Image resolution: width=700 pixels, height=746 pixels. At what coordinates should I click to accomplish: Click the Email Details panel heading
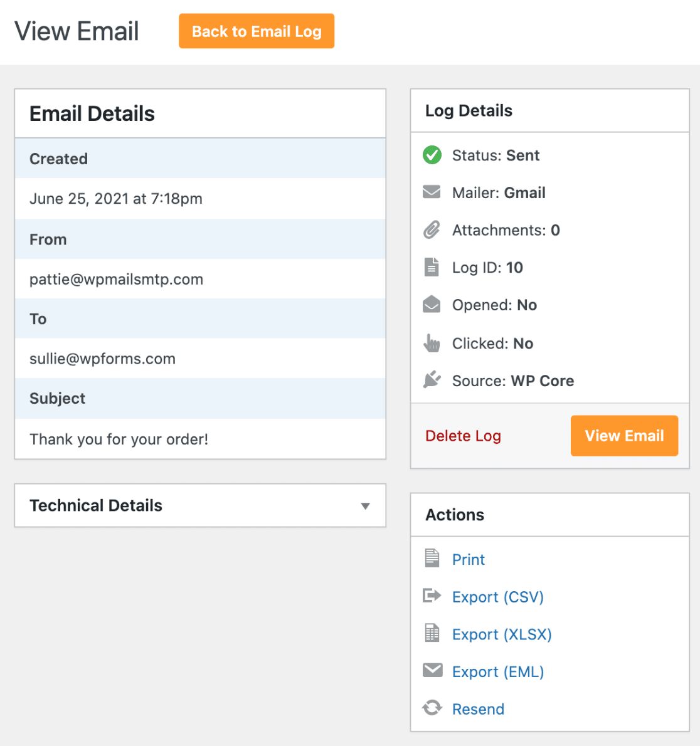click(92, 113)
